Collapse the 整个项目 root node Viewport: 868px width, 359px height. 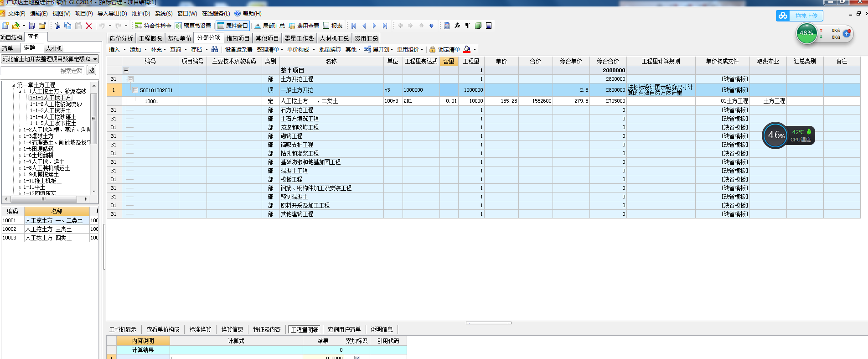click(x=126, y=70)
